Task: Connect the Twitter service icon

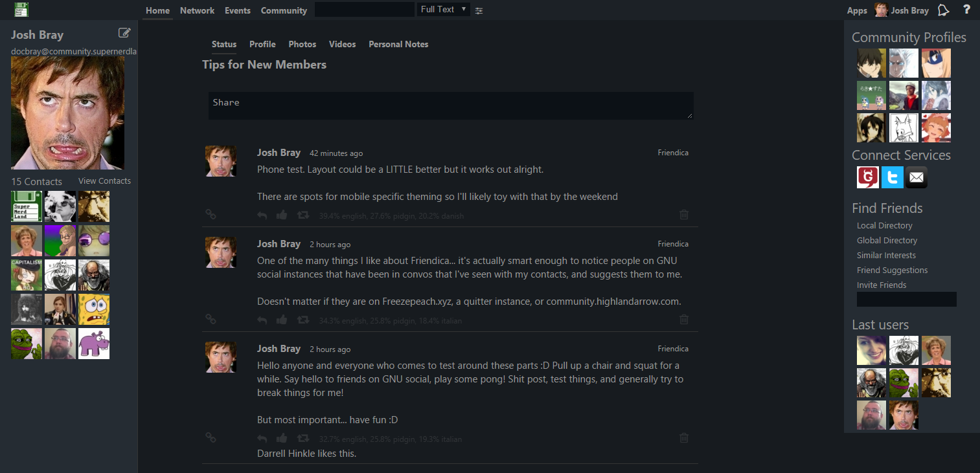Action: (x=893, y=177)
